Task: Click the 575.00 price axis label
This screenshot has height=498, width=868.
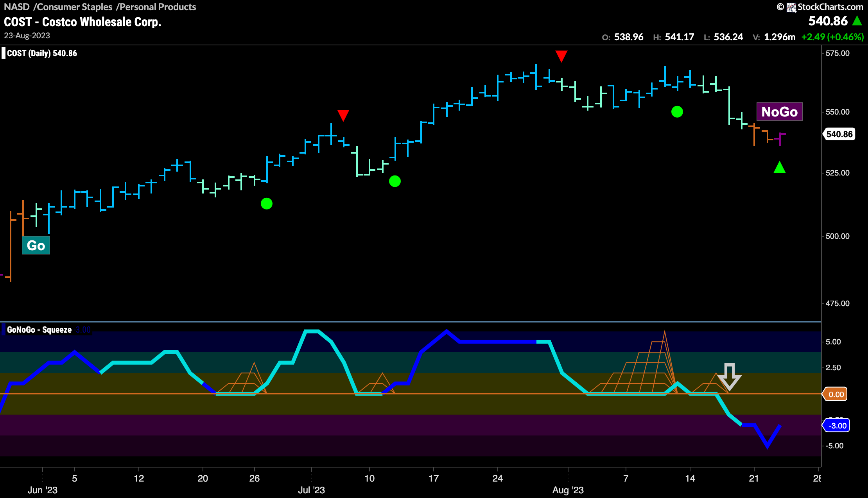Action: coord(838,54)
